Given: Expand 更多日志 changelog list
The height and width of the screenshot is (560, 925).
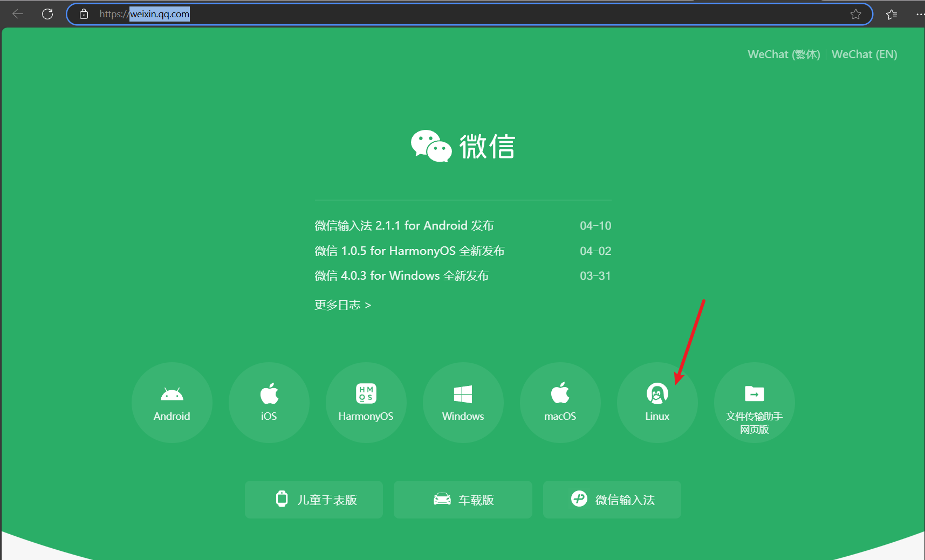Looking at the screenshot, I should click(342, 305).
